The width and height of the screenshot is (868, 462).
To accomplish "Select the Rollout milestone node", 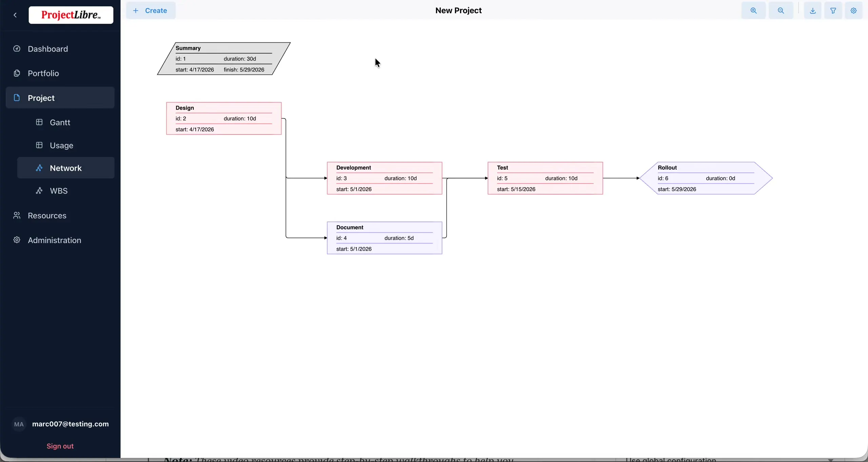I will coord(706,178).
